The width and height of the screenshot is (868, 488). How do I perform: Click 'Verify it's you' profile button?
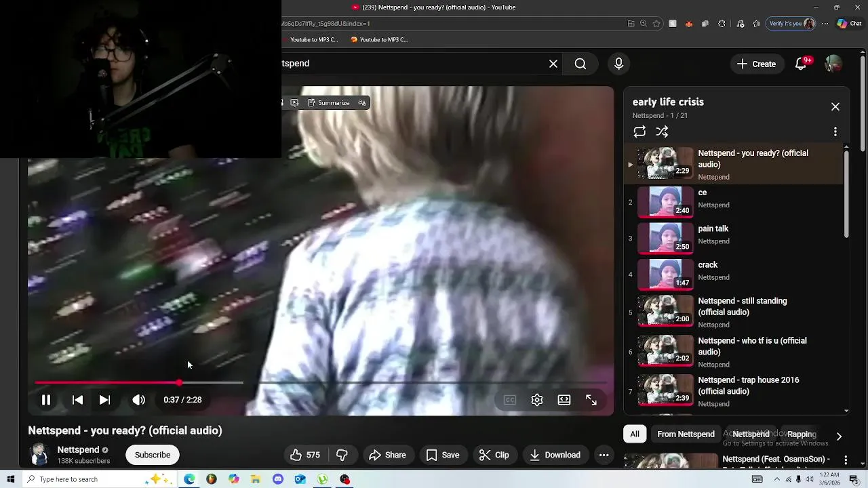coord(791,24)
